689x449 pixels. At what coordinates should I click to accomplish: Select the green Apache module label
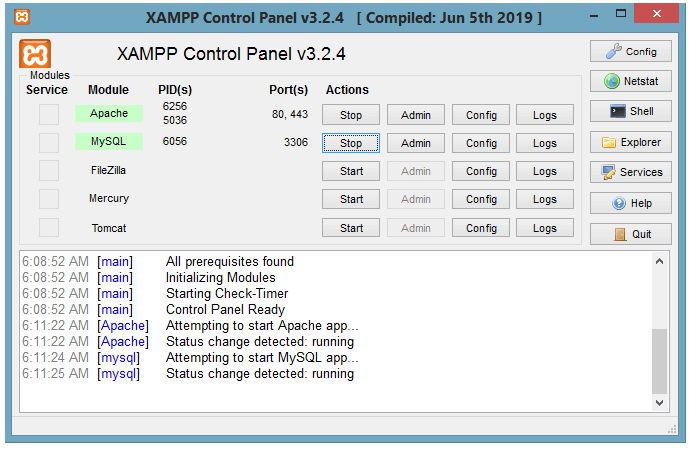(109, 113)
